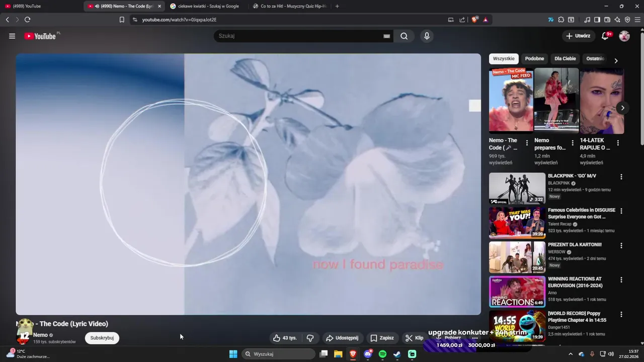Open a new browser tab
The height and width of the screenshot is (362, 644).
coord(337,6)
